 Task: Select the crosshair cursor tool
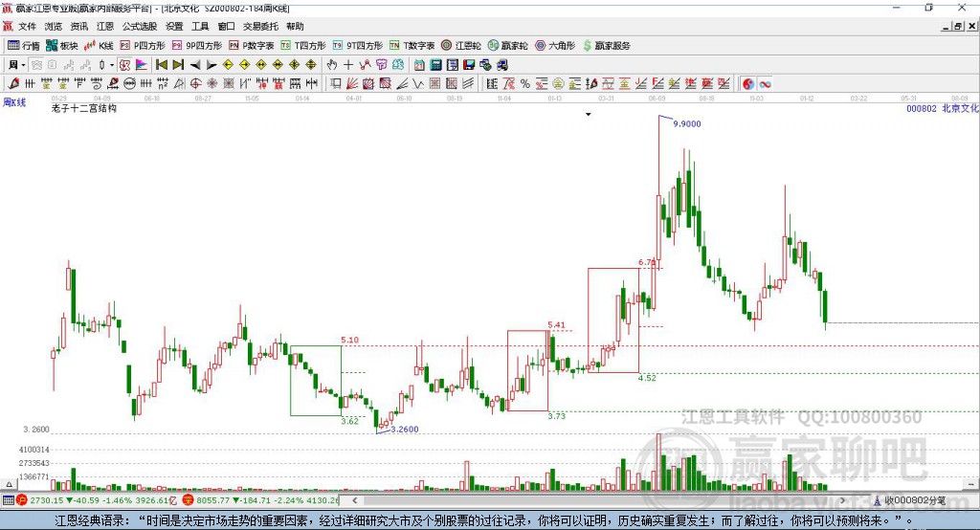(x=348, y=65)
